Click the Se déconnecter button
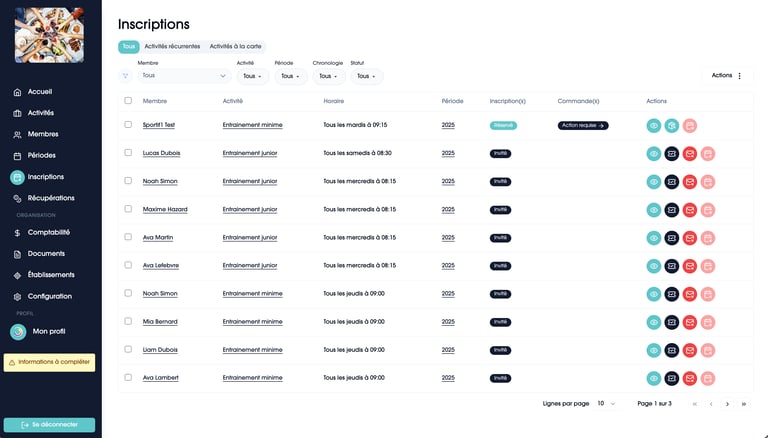The height and width of the screenshot is (438, 768). coord(50,425)
